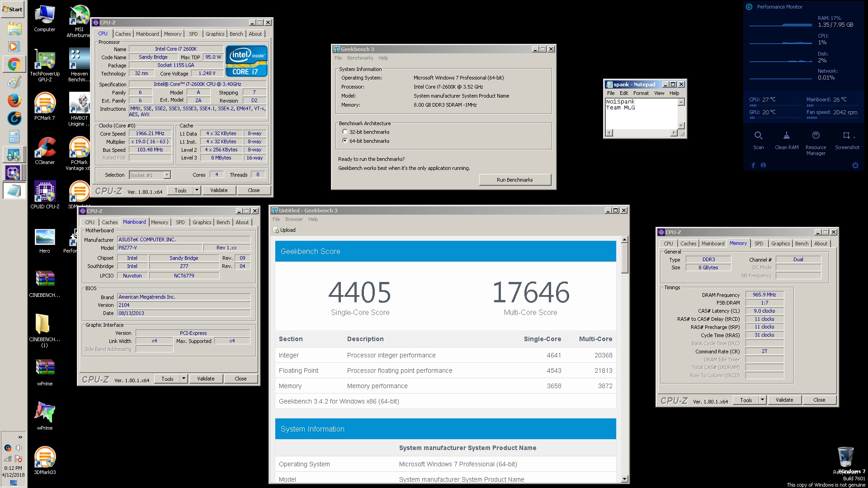Switch to Graphics tab in CPU-Z Memory window

[780, 244]
